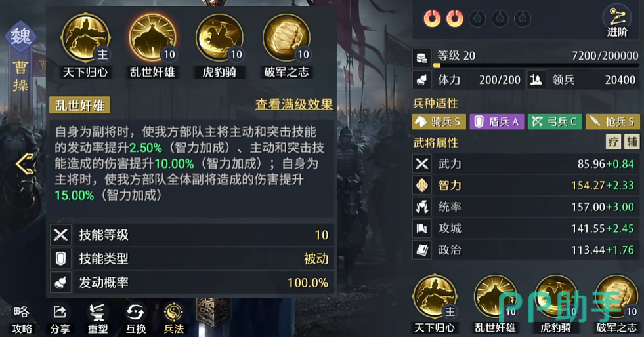Select the 弓兵 C troop aptitude tag

point(555,122)
